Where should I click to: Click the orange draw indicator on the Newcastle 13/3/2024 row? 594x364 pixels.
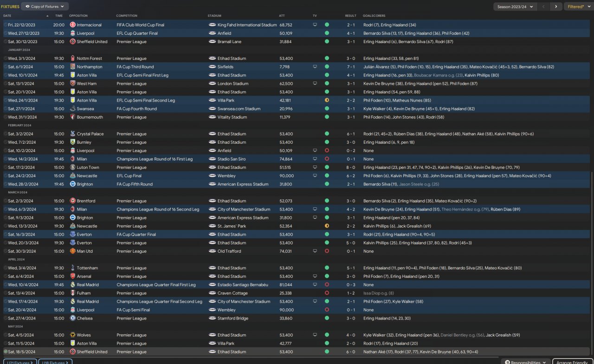(327, 226)
